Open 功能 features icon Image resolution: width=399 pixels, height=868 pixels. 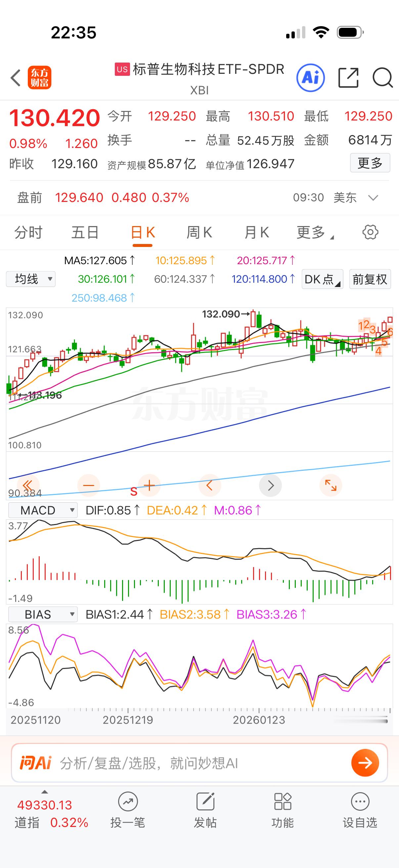[x=283, y=810]
